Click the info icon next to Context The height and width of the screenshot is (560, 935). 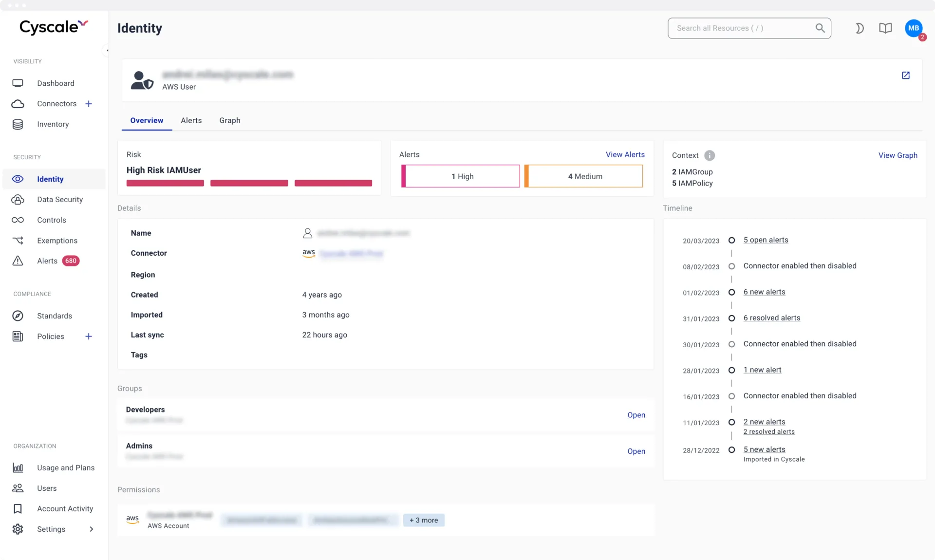[x=710, y=155]
